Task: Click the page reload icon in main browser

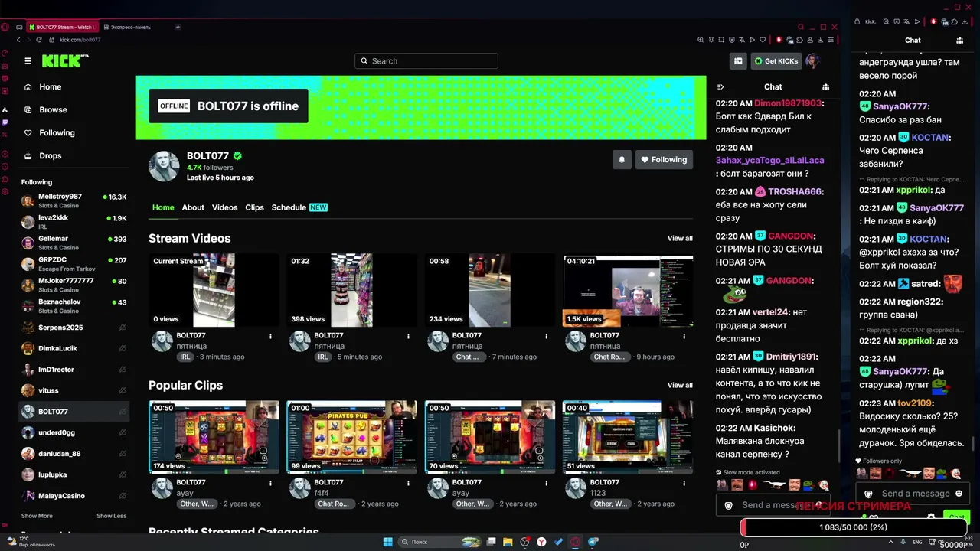Action: 40,40
